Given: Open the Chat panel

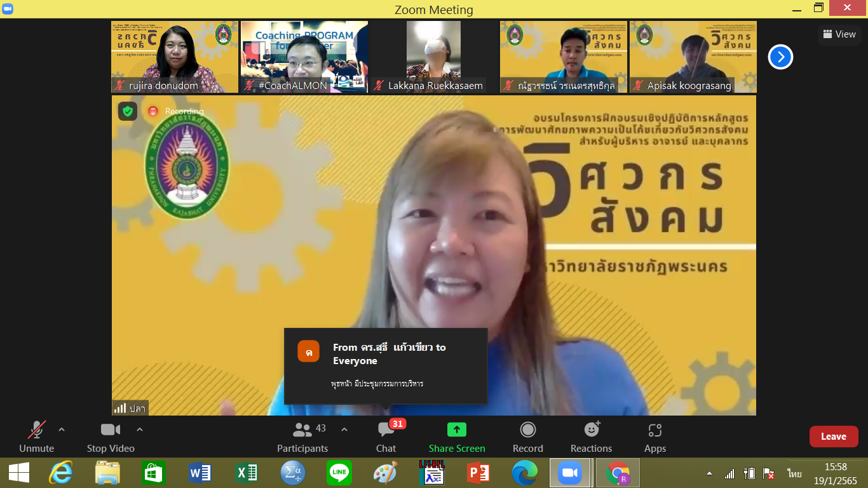Looking at the screenshot, I should [386, 437].
